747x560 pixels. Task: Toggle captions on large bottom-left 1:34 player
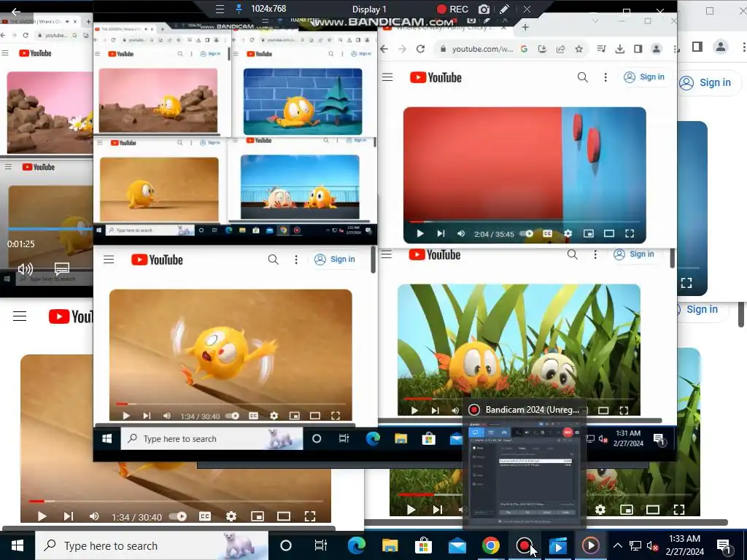coord(205,517)
